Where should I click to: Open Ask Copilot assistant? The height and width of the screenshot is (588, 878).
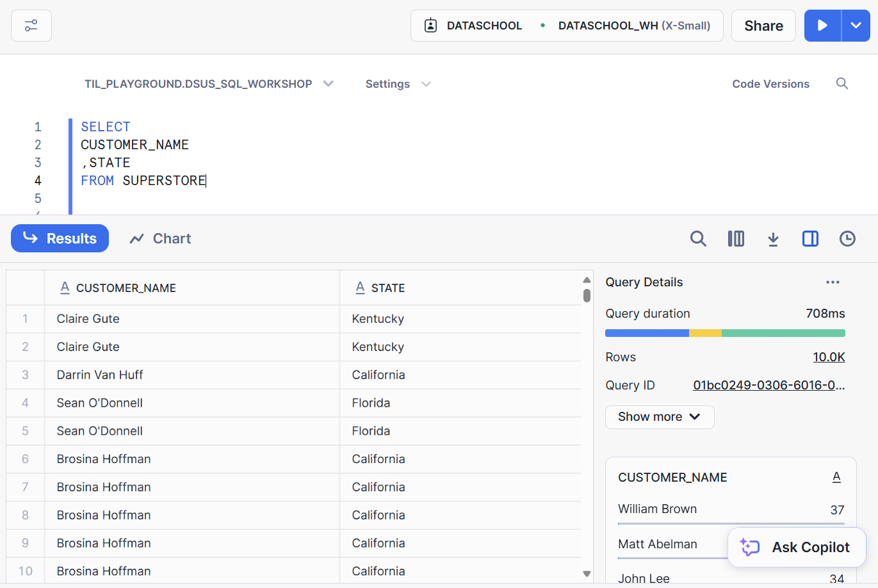[797, 548]
